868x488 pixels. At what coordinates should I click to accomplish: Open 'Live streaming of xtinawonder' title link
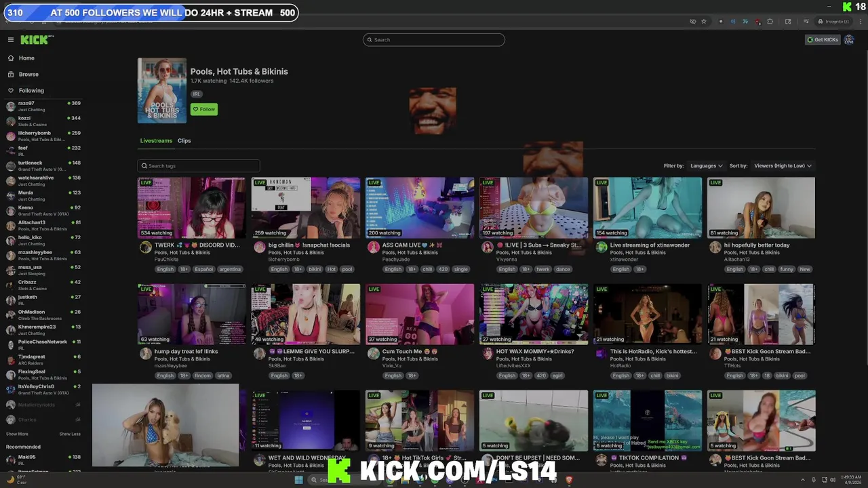click(x=650, y=245)
